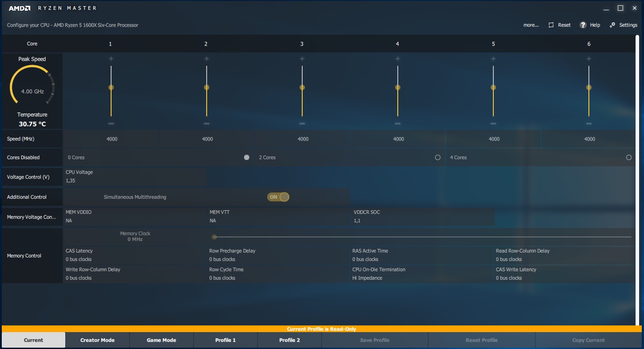This screenshot has height=349, width=644.
Task: Click the plus icon above core 2 slider
Action: 207,59
